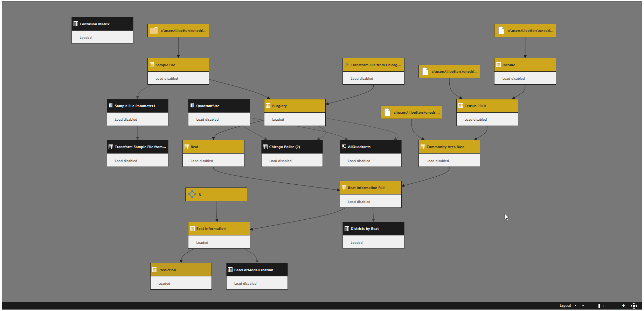Open the Layout dropdown

pos(568,305)
